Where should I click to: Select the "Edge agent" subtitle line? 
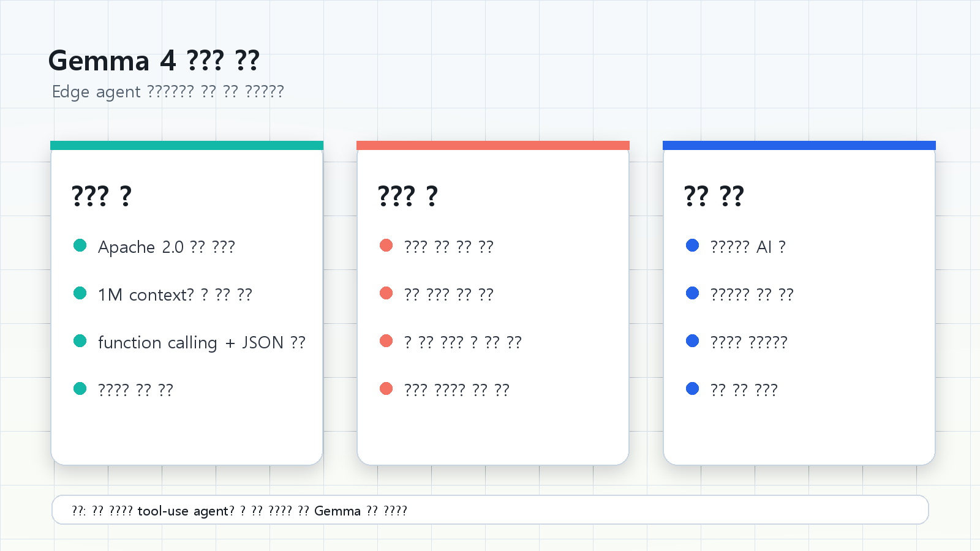click(168, 91)
